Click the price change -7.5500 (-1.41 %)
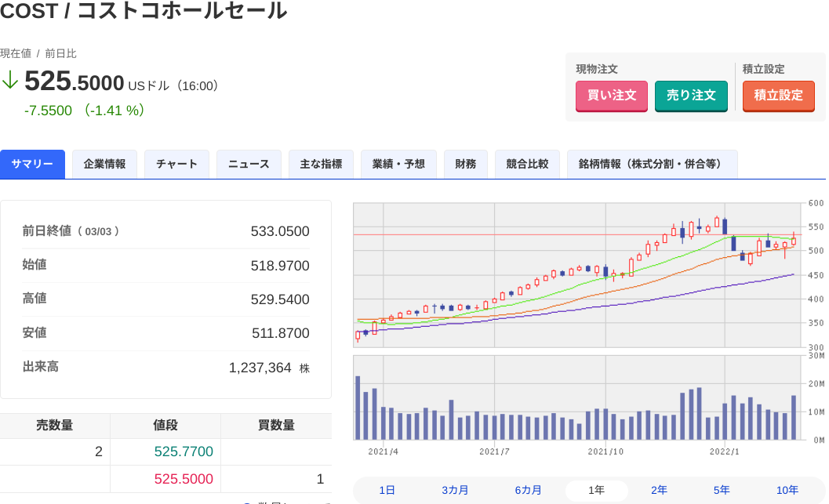The height and width of the screenshot is (504, 829). [x=85, y=111]
